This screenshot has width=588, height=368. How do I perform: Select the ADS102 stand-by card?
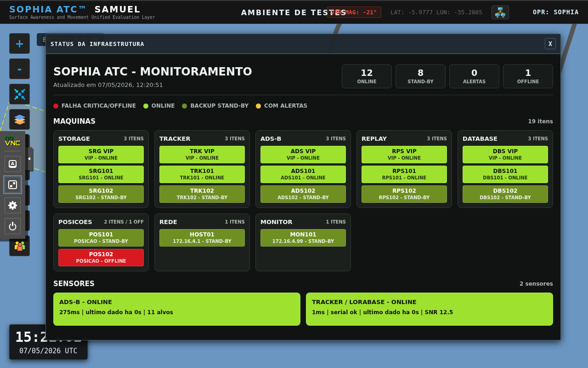(303, 194)
